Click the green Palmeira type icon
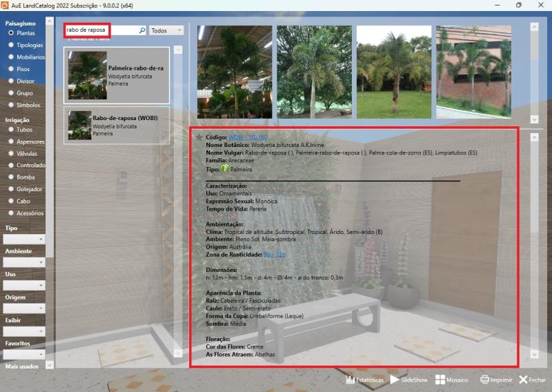 [225, 168]
